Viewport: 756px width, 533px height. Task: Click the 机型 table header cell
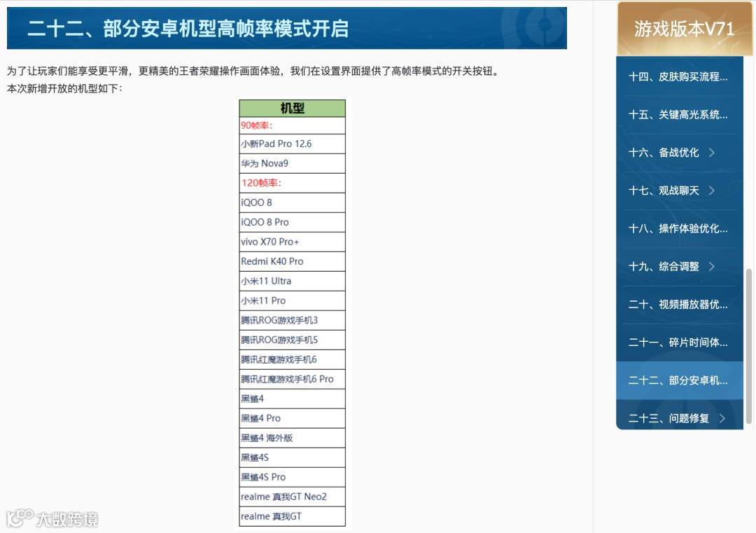click(292, 108)
